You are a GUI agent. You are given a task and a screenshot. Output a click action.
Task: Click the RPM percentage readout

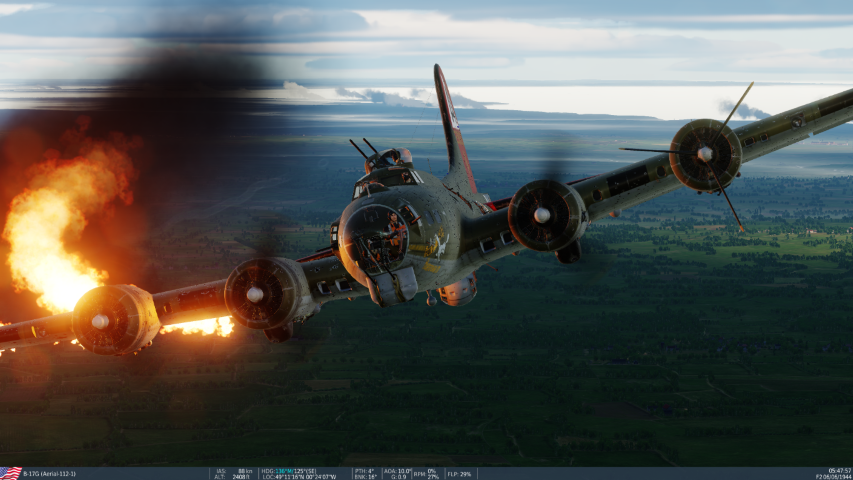427,473
